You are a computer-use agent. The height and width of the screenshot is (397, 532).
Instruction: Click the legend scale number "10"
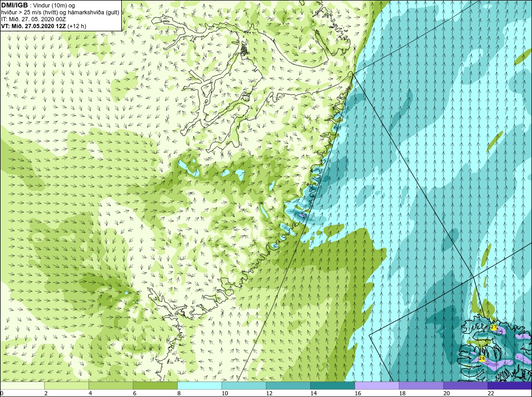coord(225,393)
